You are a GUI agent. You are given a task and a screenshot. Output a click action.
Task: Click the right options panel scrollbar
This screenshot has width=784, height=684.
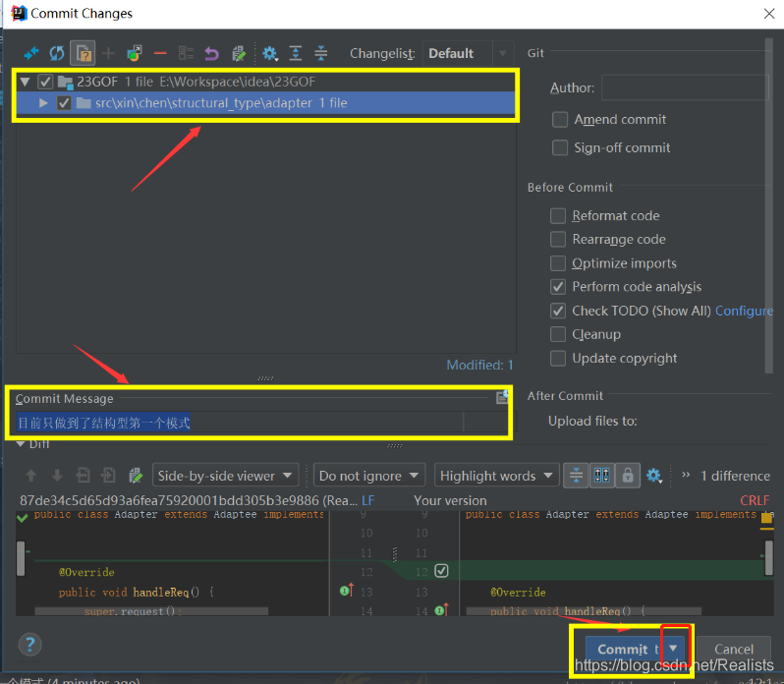click(x=769, y=205)
